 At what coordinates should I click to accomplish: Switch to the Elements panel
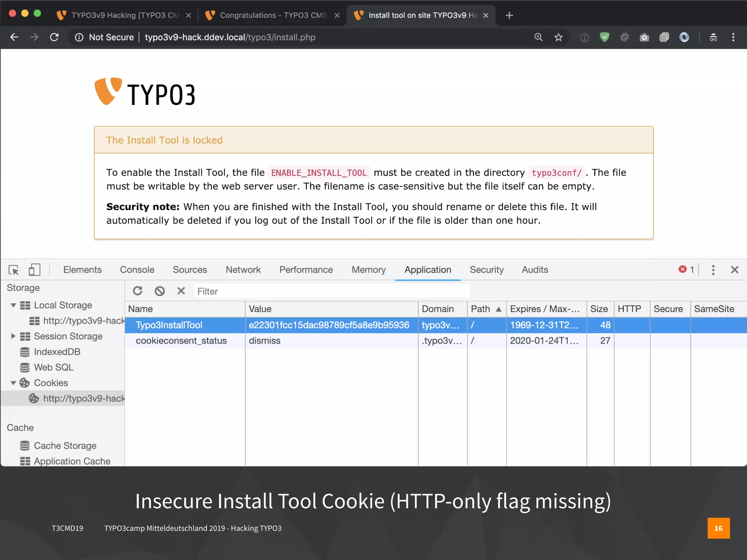pyautogui.click(x=82, y=270)
